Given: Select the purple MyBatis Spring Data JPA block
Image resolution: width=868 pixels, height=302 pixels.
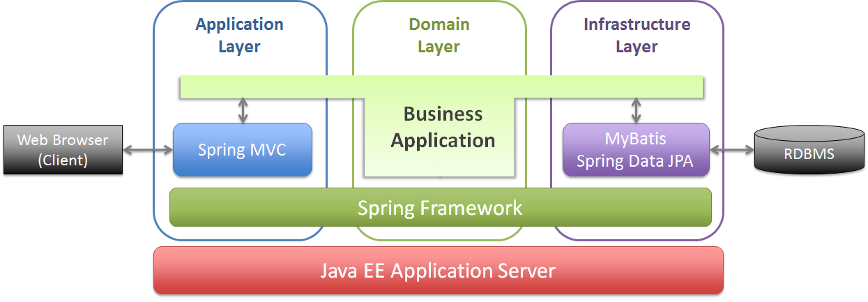Looking at the screenshot, I should tap(635, 150).
